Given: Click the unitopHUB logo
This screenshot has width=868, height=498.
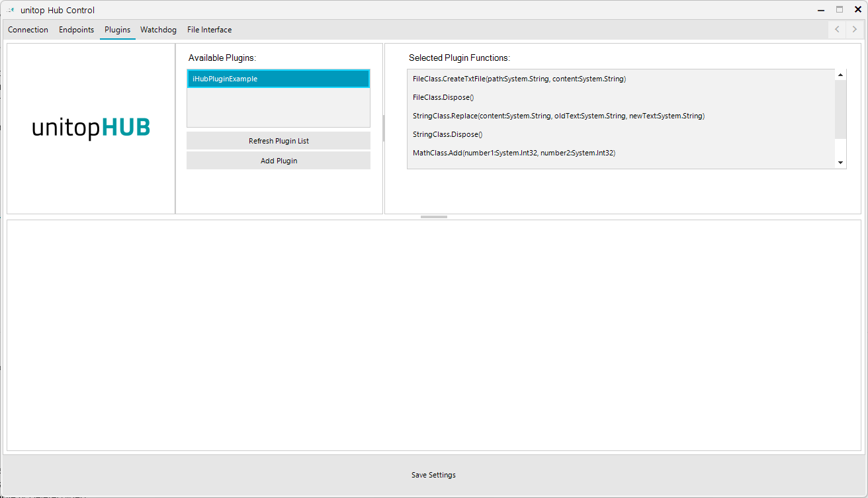Looking at the screenshot, I should pyautogui.click(x=91, y=128).
